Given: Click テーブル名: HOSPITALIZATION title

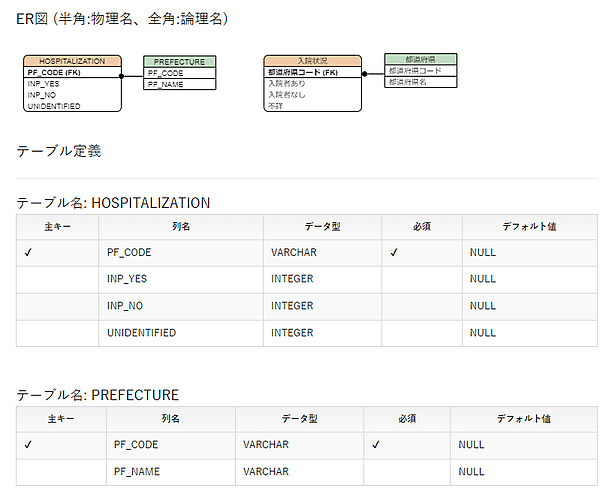Looking at the screenshot, I should (x=113, y=203).
